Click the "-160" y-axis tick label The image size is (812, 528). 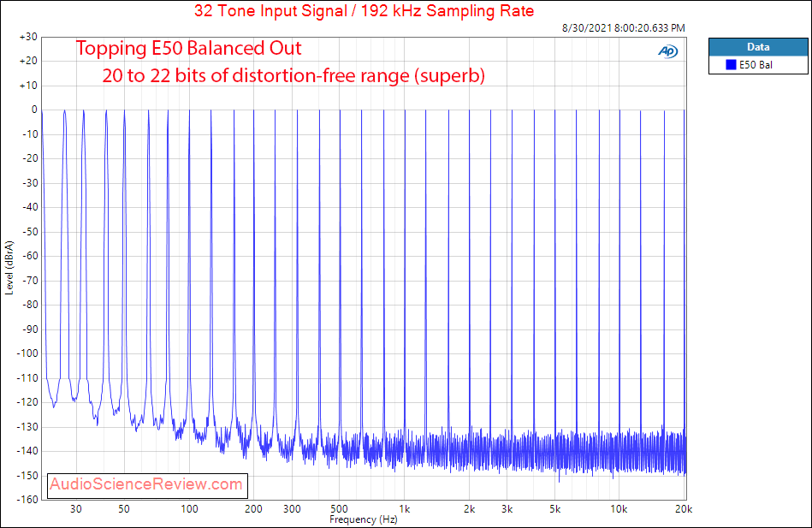tap(27, 500)
